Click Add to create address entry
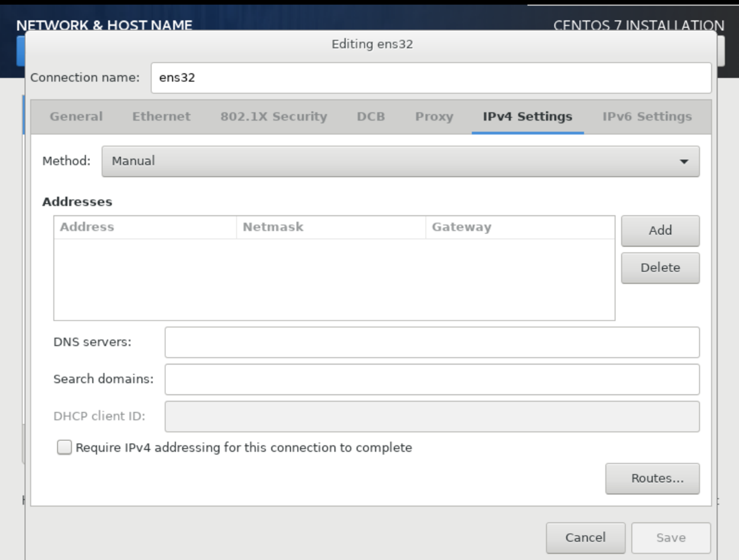 [660, 231]
